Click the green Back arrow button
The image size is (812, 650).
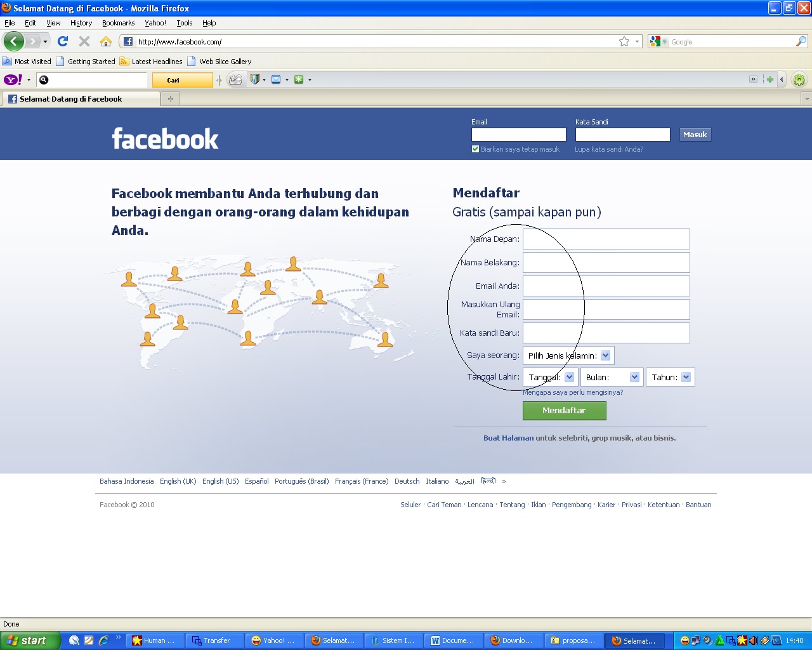[x=13, y=41]
